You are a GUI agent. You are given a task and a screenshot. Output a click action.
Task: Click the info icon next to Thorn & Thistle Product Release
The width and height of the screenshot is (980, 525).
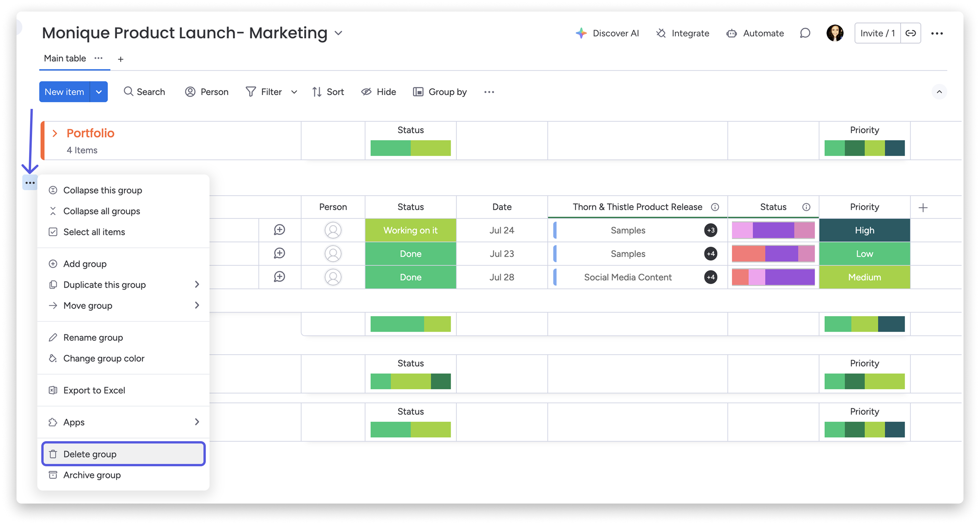(x=715, y=207)
